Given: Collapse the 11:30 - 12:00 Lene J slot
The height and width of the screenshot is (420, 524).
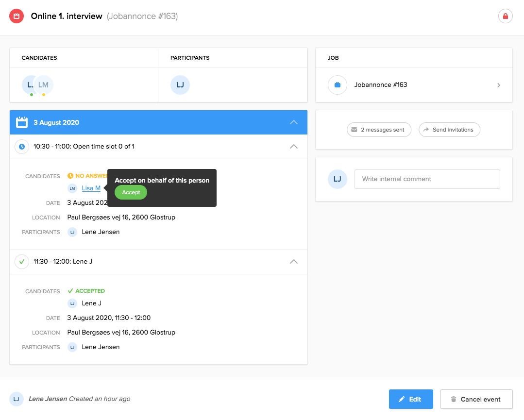Looking at the screenshot, I should pos(293,261).
